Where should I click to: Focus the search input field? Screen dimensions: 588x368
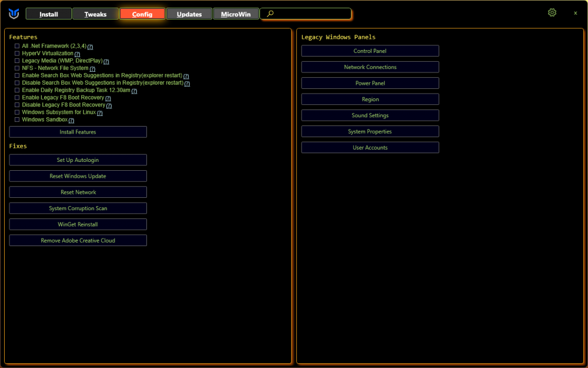point(306,14)
